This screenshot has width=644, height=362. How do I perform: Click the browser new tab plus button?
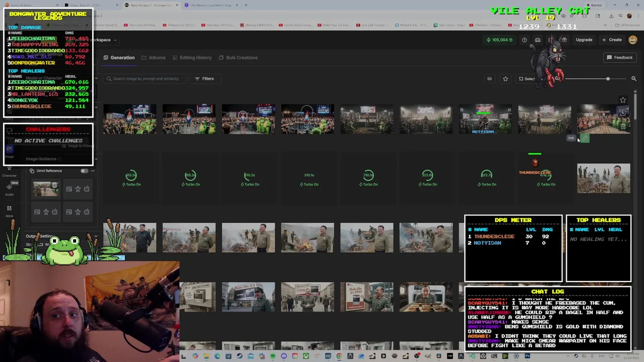pos(246,5)
